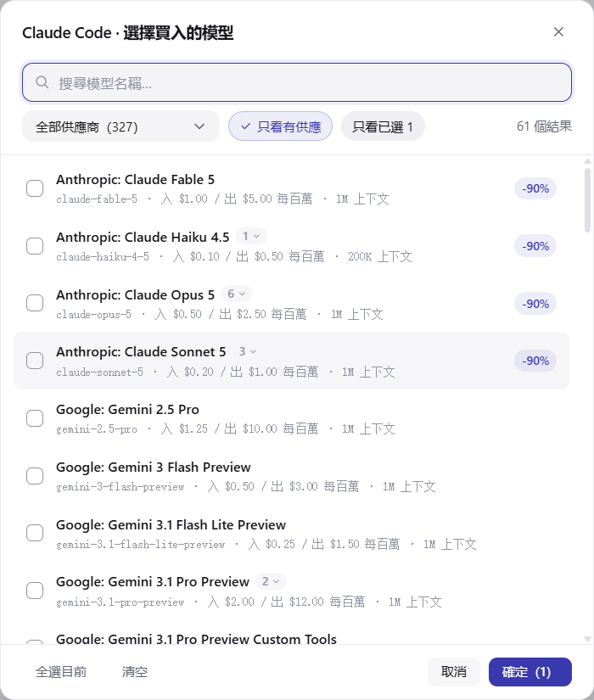Click the 'claude-fable-5' pricing line
This screenshot has height=700, width=594.
(222, 199)
